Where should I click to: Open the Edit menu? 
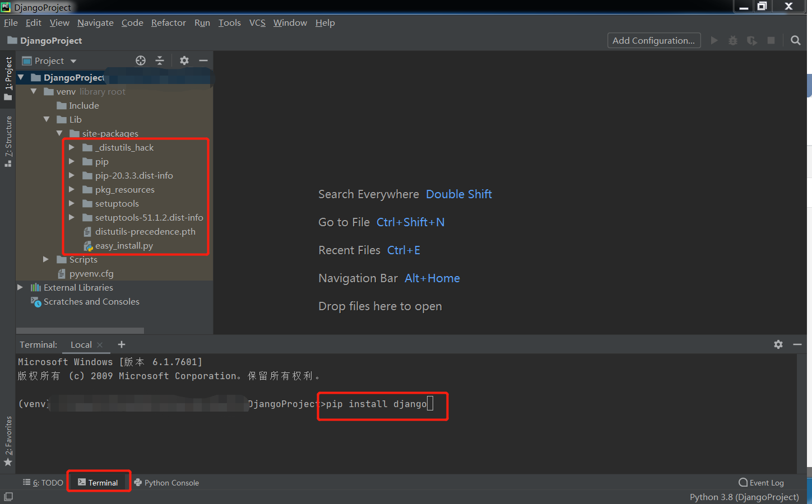(34, 22)
